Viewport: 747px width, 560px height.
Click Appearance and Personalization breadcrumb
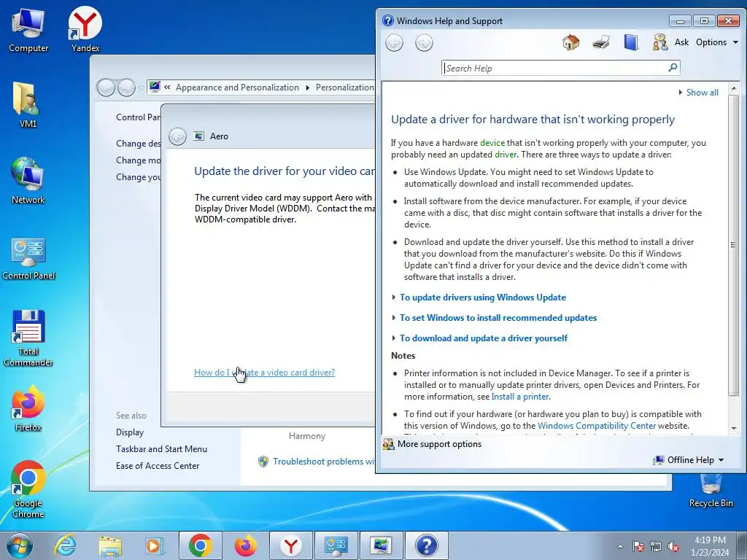(x=237, y=87)
